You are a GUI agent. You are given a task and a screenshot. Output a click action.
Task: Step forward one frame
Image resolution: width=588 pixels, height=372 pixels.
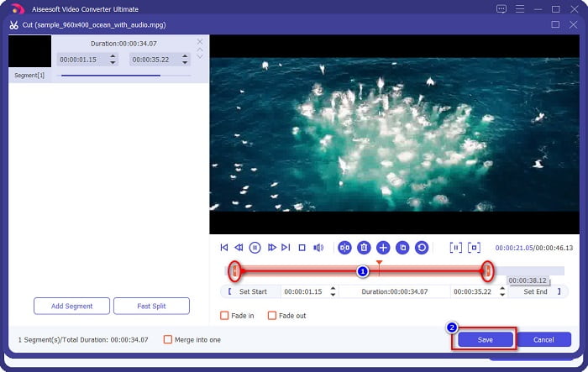(271, 248)
